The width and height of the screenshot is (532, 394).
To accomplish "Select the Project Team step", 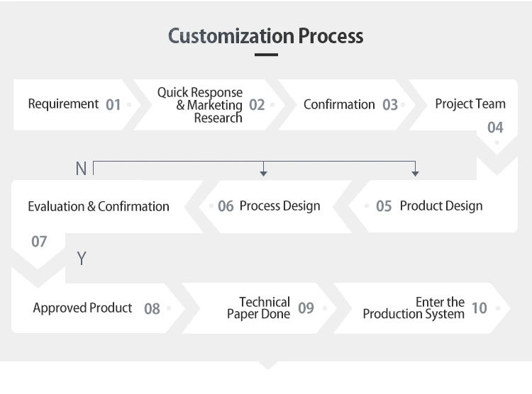I will pyautogui.click(x=470, y=104).
